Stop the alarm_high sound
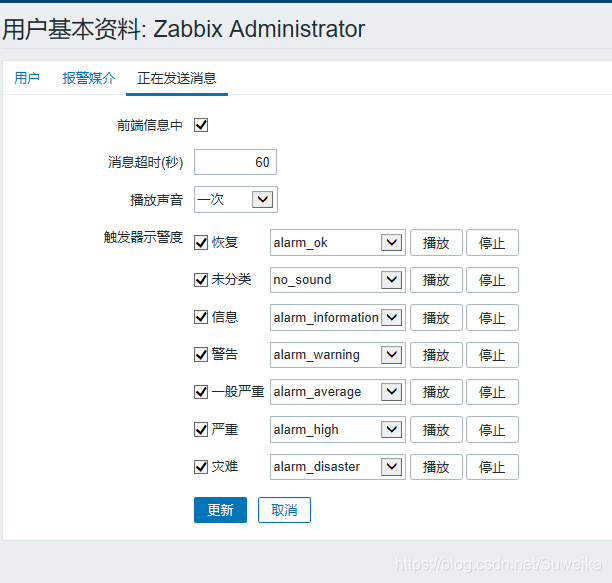 (x=492, y=430)
